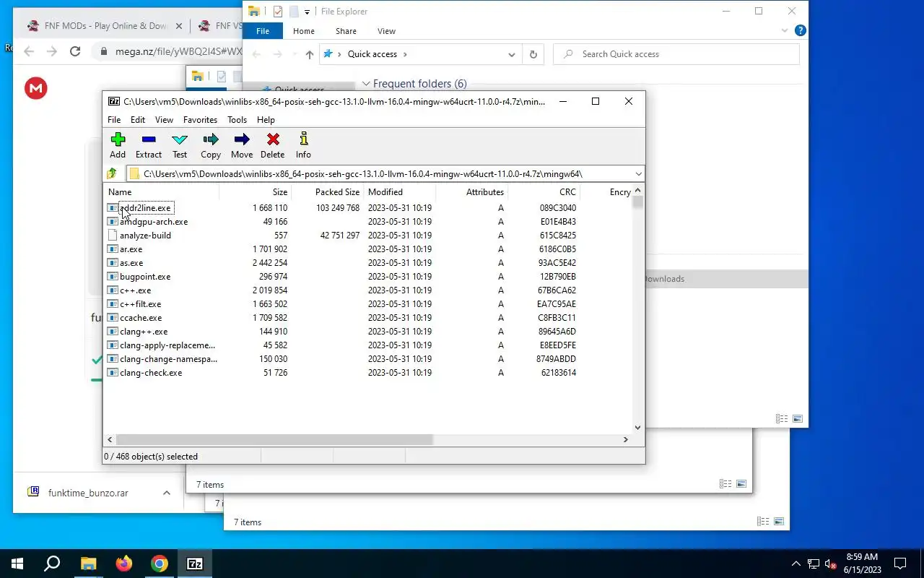Select amdgpu-arch.exe in the list
Viewport: 924px width, 578px height.
click(x=154, y=222)
